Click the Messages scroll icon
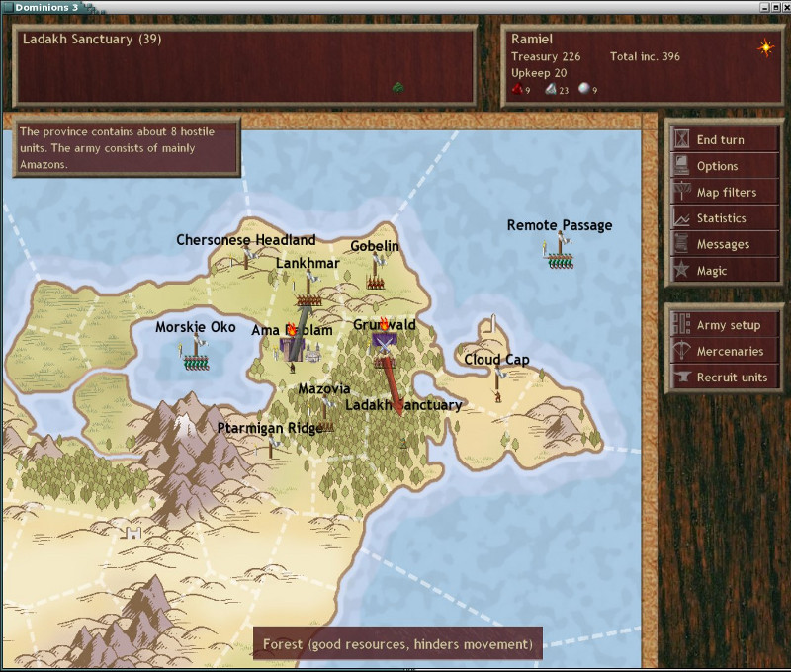The image size is (791, 672). coord(684,243)
